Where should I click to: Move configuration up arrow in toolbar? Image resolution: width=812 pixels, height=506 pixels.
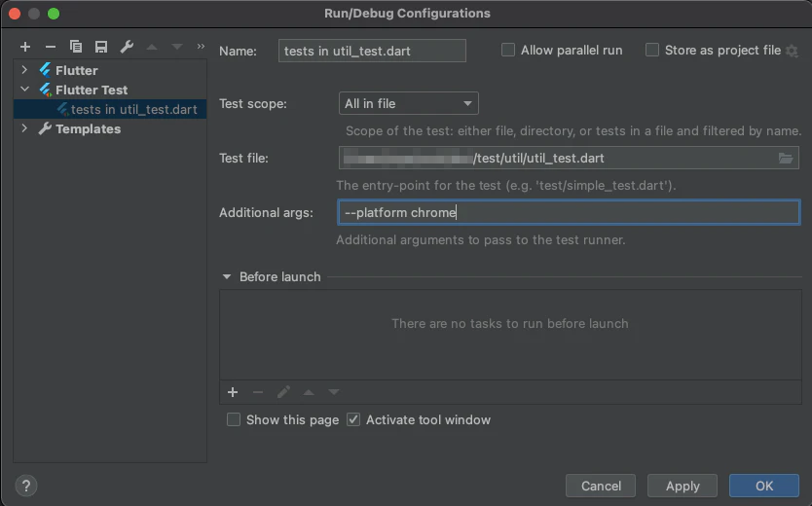pyautogui.click(x=152, y=47)
